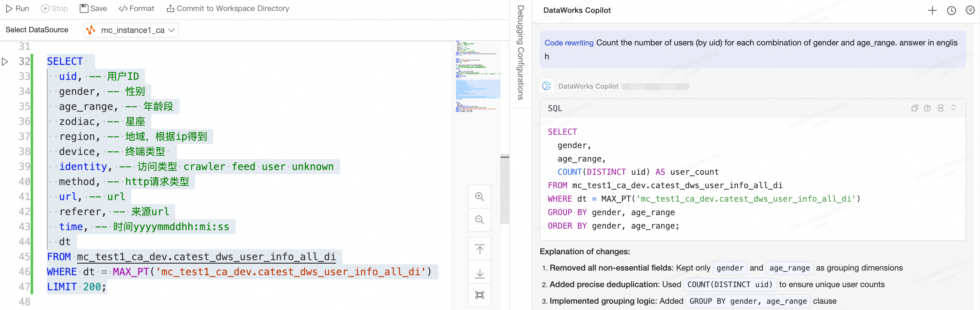Jump to top of the editor
This screenshot has width=980, height=310.
[x=479, y=250]
